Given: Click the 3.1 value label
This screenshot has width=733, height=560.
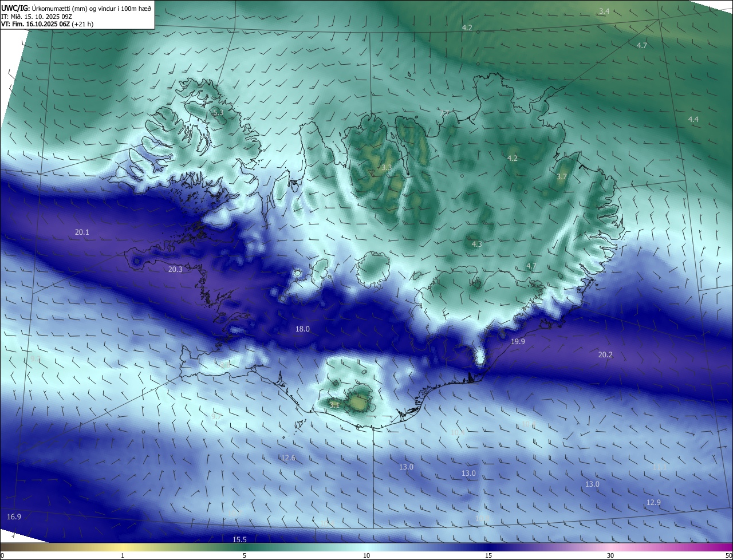Looking at the screenshot, I should (x=334, y=405).
